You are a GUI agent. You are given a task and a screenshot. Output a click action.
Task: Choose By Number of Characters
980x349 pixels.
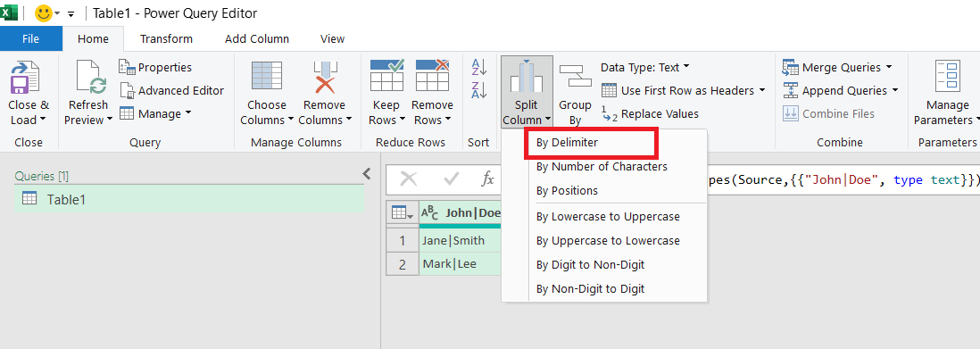(x=602, y=166)
